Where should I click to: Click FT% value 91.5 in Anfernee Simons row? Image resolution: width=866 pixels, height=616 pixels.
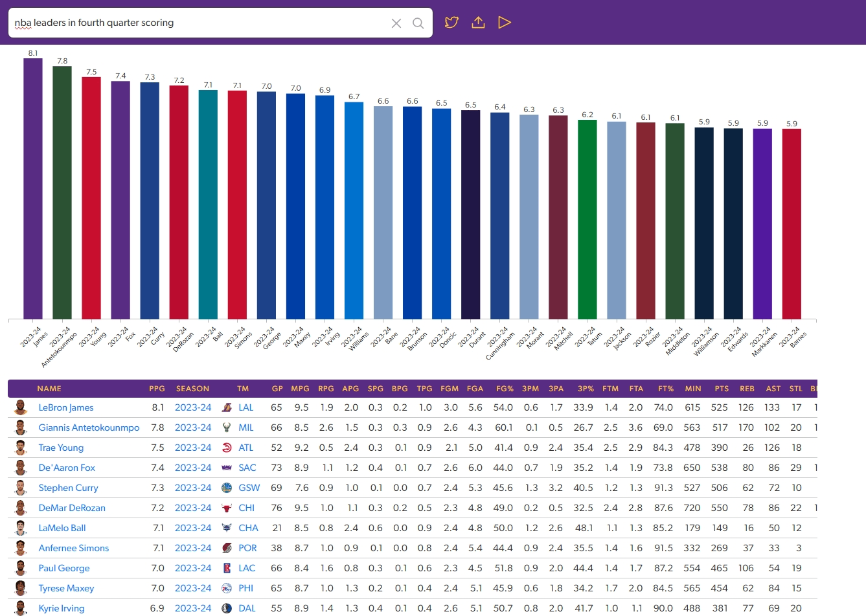pos(663,548)
